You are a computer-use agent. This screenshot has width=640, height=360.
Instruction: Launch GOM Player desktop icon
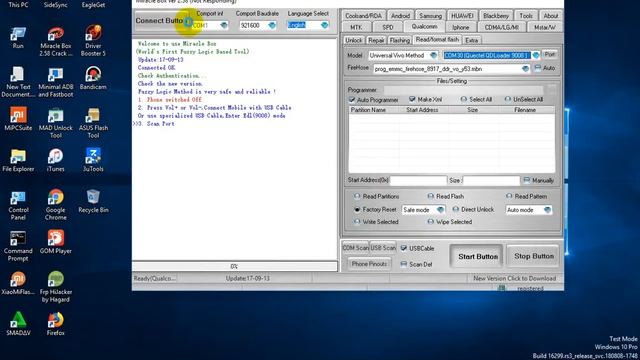pos(56,242)
